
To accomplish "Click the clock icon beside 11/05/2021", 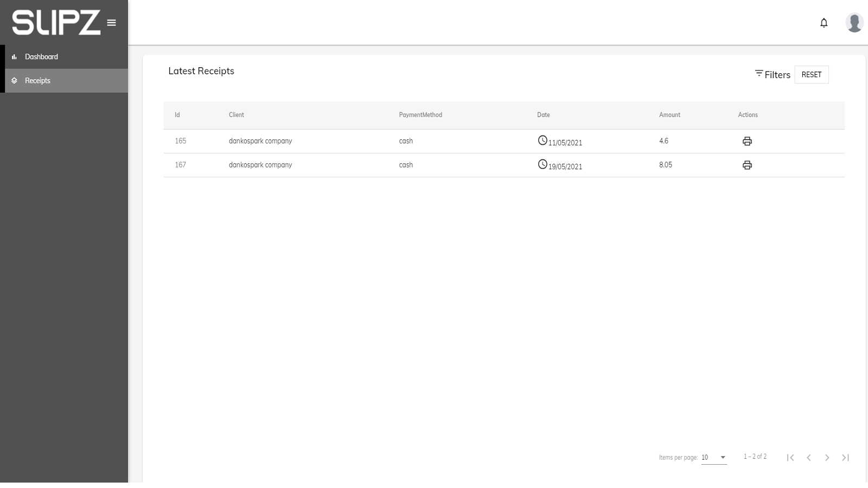I will [542, 140].
